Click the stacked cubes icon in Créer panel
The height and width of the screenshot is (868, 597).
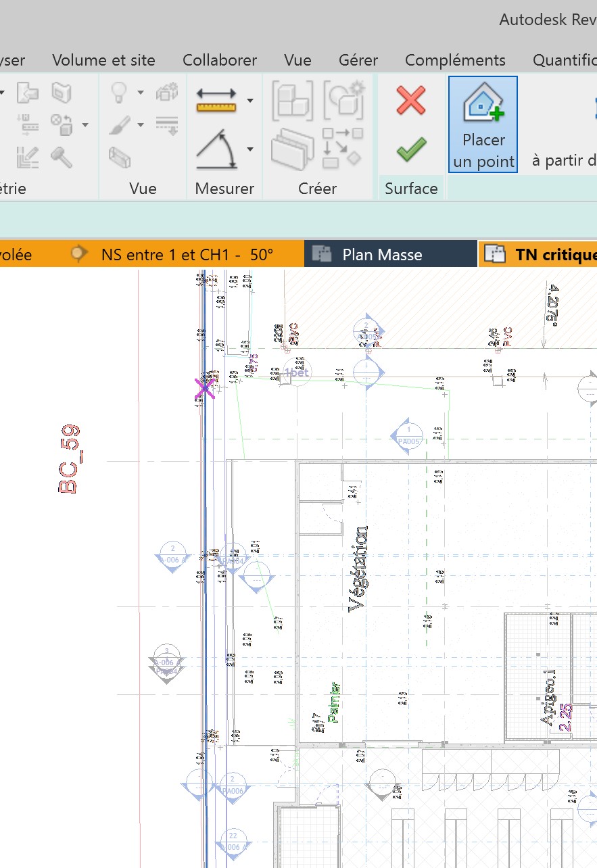point(292,100)
